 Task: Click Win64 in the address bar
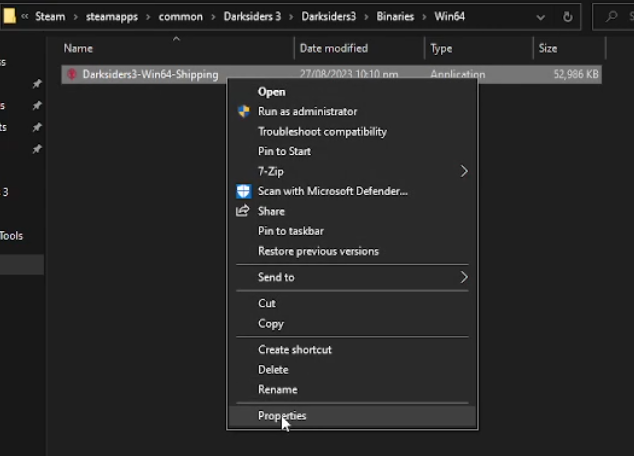click(450, 17)
